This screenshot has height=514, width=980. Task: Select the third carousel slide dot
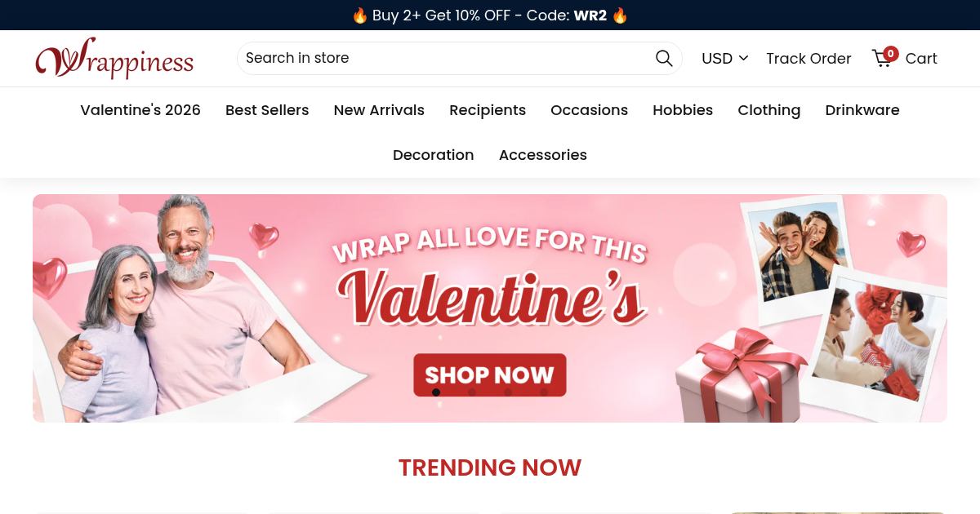[x=508, y=392]
